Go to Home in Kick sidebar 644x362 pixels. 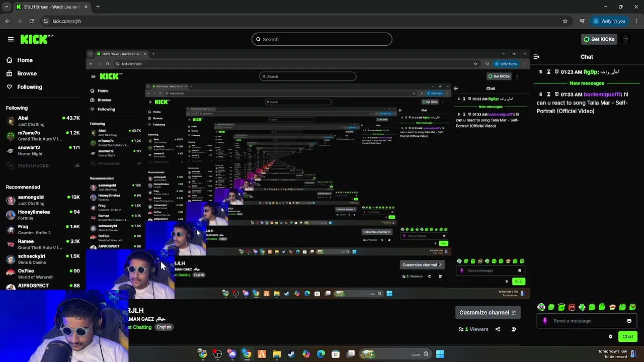point(20,60)
